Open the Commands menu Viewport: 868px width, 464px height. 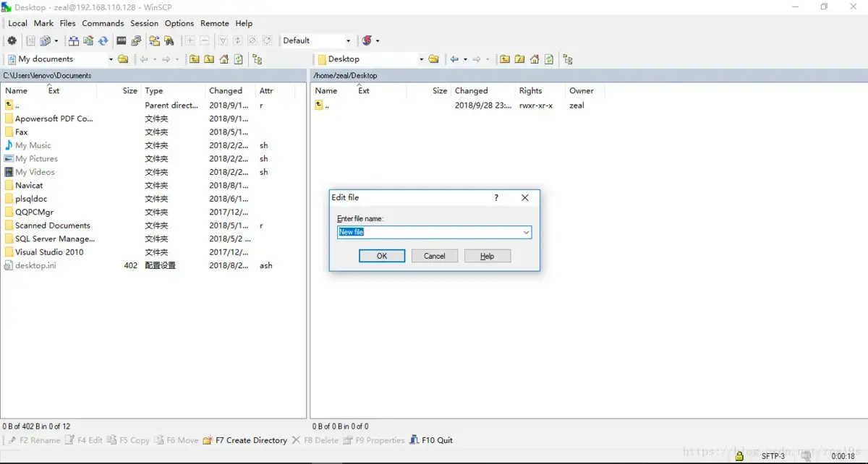103,23
